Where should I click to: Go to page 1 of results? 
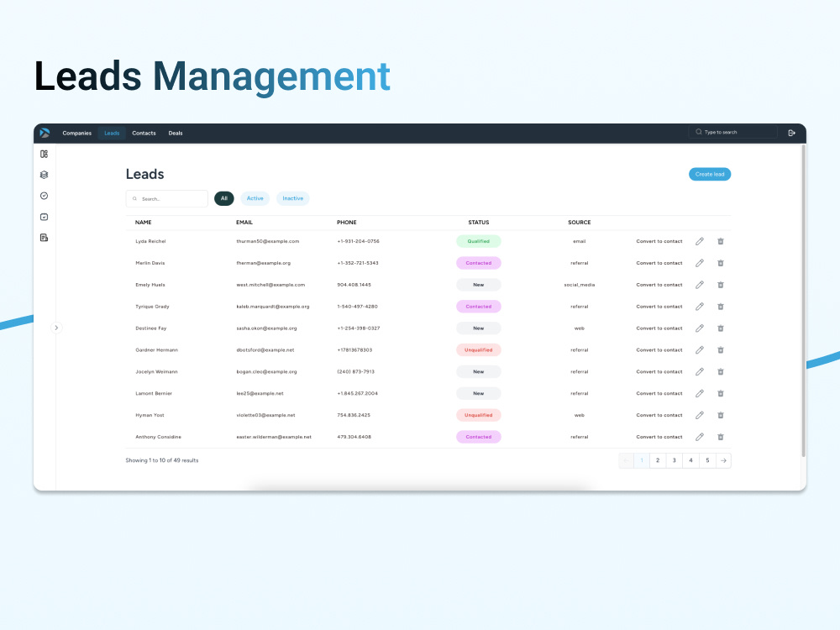(x=642, y=460)
